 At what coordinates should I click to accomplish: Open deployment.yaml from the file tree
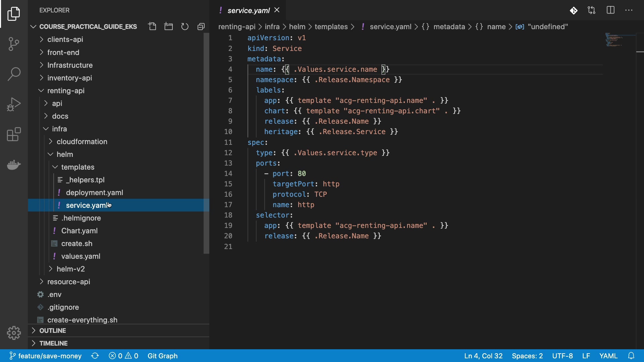pyautogui.click(x=94, y=193)
